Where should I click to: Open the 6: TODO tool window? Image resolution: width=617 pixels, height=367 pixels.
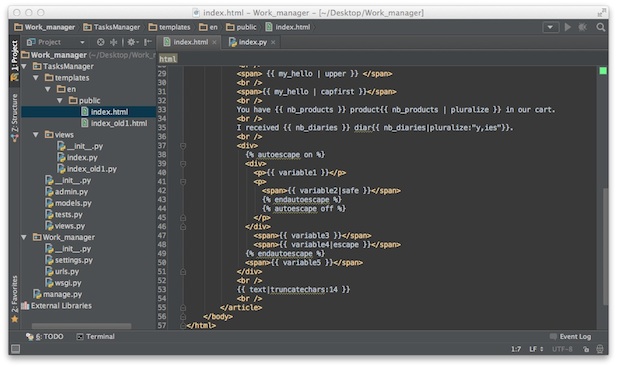click(45, 337)
